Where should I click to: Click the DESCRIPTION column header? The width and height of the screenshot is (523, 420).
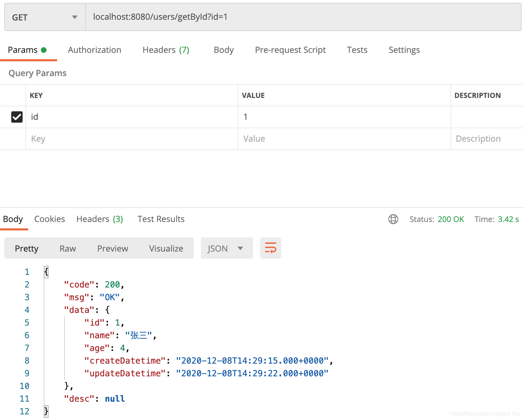tap(478, 95)
